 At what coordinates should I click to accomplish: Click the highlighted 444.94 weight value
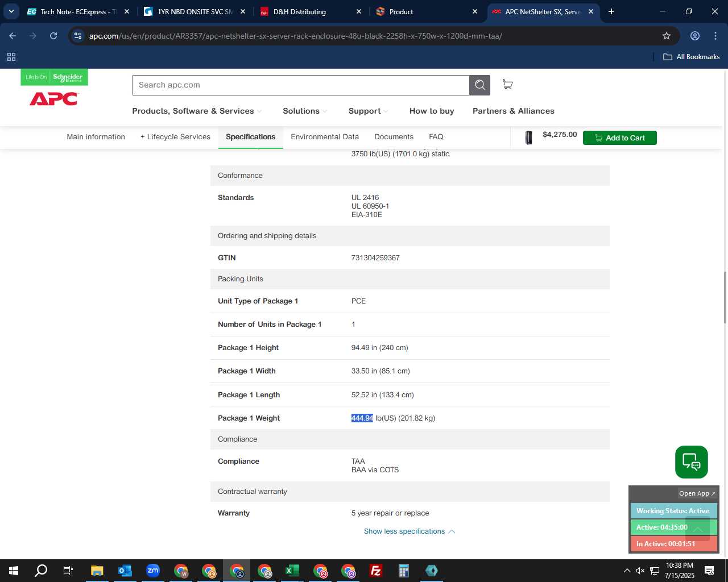[x=362, y=418]
